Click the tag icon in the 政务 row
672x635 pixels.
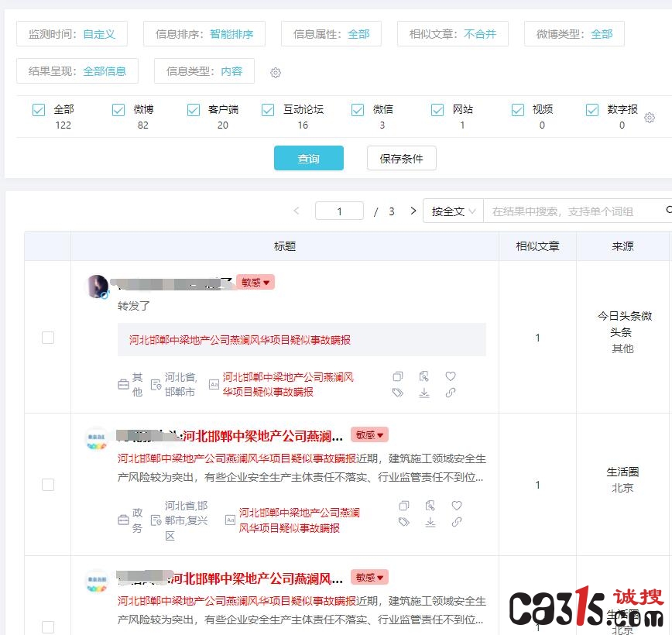(x=403, y=522)
